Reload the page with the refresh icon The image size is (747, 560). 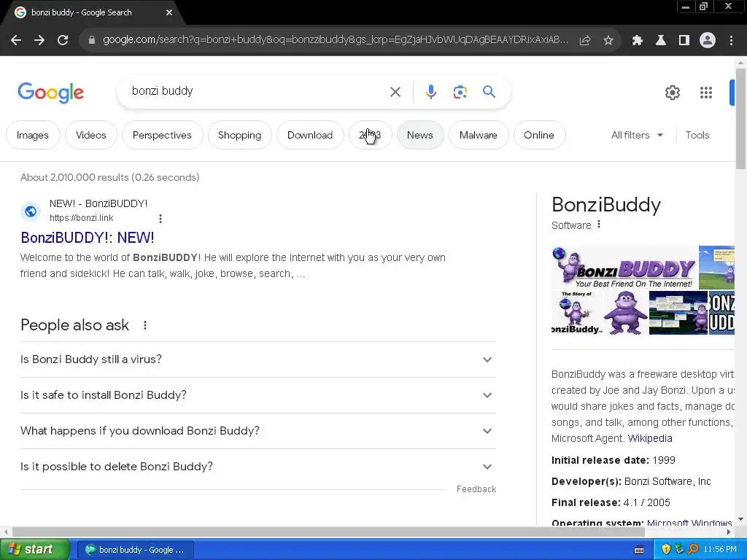point(63,40)
